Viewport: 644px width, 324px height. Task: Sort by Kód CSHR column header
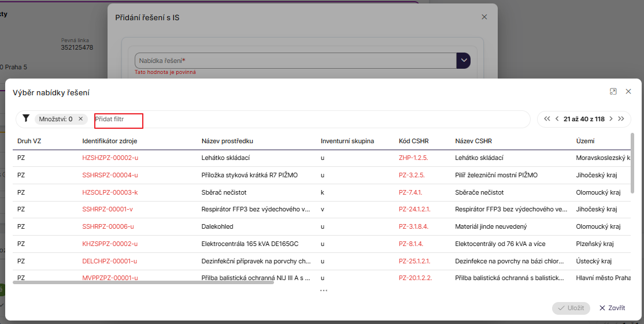[x=413, y=141]
